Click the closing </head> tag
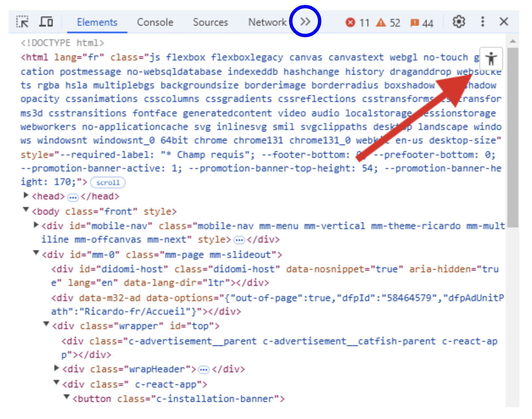 (100, 196)
